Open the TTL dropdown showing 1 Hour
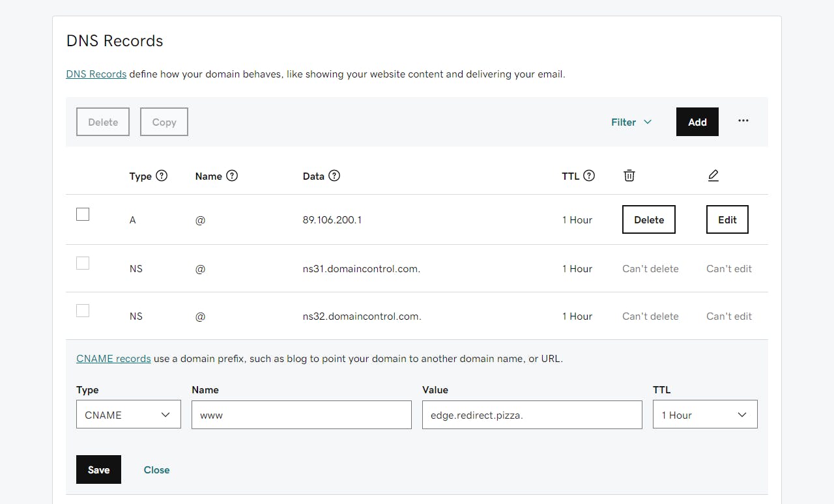Screen dimensions: 834x504 (x=704, y=415)
